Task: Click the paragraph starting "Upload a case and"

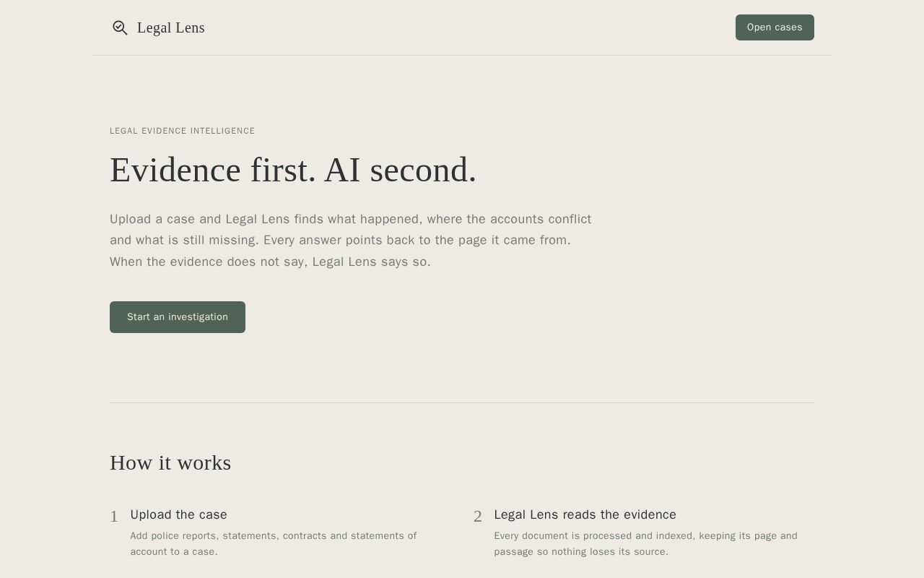Action: tap(351, 241)
